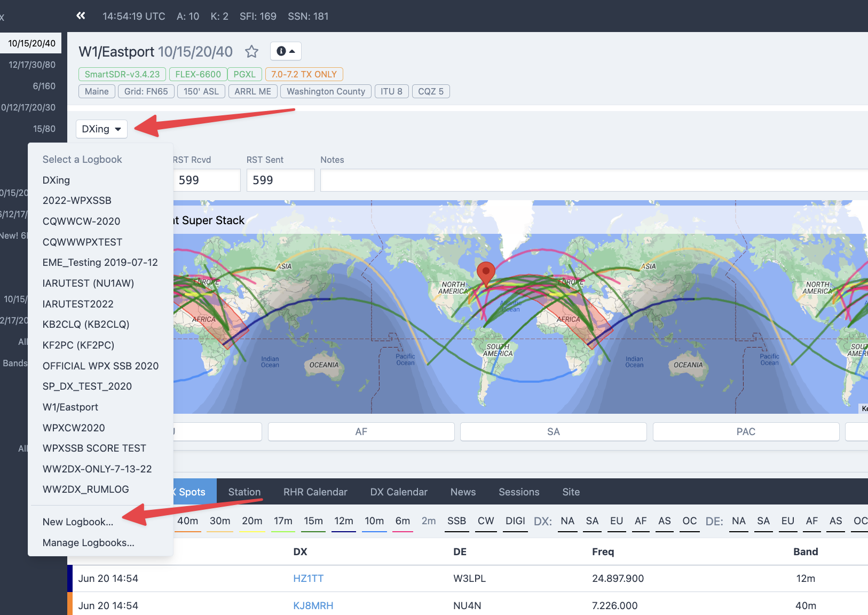This screenshot has height=615, width=868.
Task: Click the red map location pin
Action: click(x=485, y=273)
